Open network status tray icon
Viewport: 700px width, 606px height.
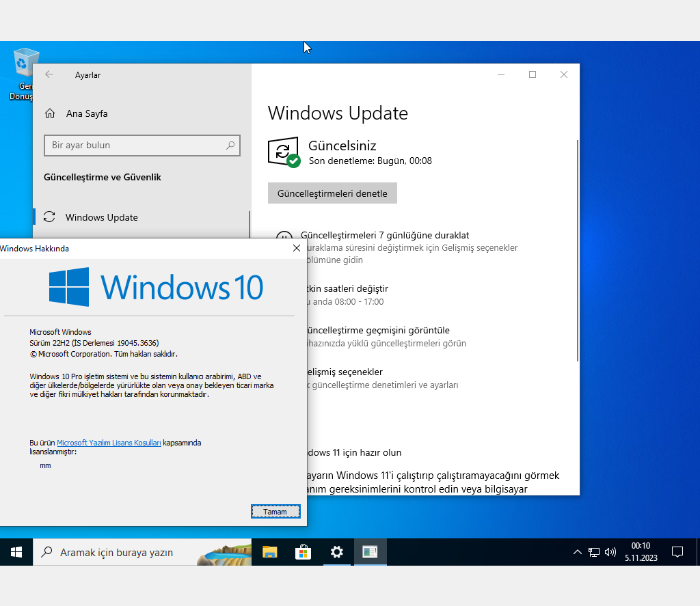click(x=594, y=552)
